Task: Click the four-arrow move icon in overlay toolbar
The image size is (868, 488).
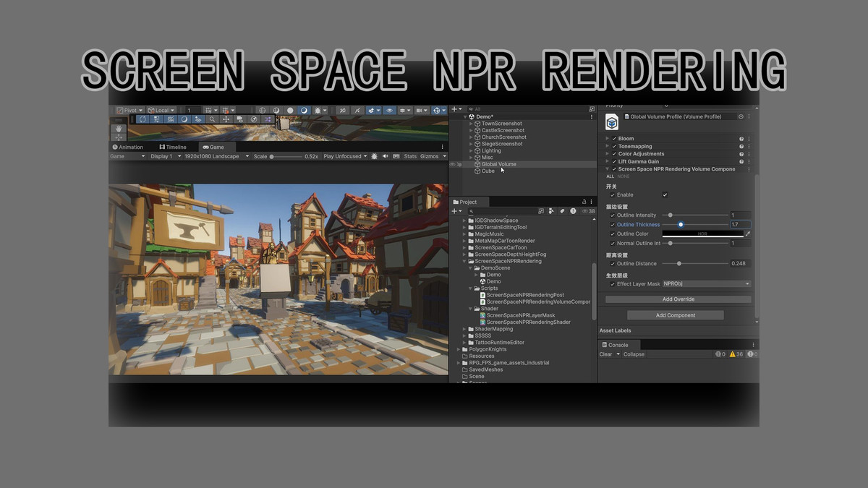Action: click(226, 119)
